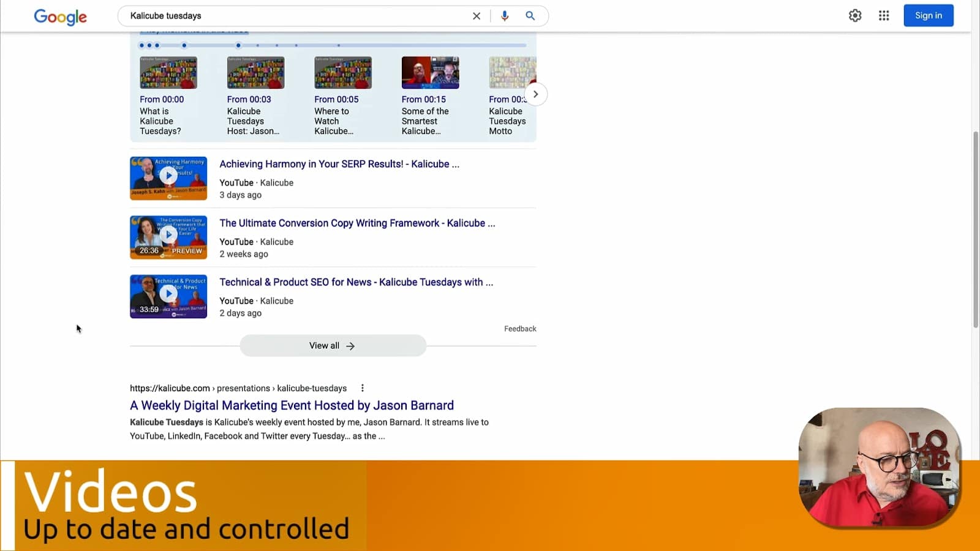Open 'Technical & Product SEO for News' link
The height and width of the screenshot is (551, 980).
pyautogui.click(x=356, y=282)
